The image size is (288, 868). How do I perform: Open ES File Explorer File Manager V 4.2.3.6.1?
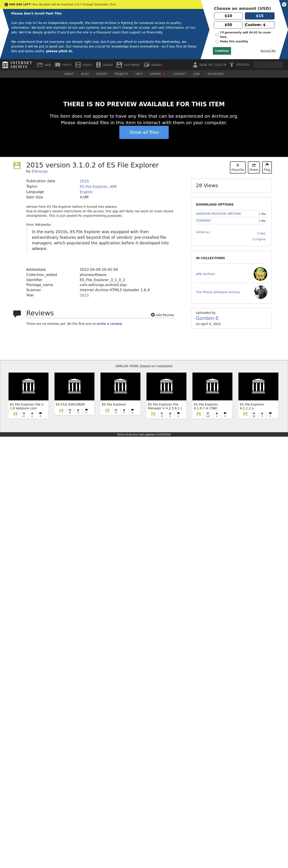click(x=166, y=396)
